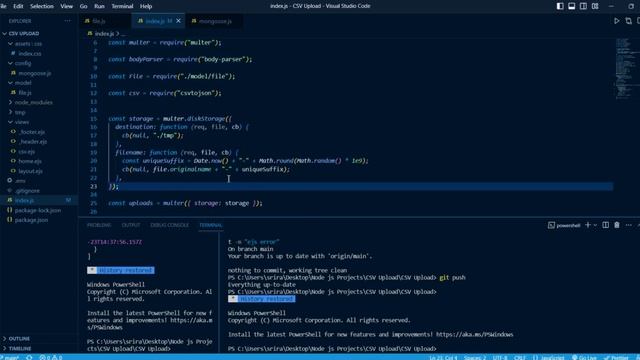Switch to the DEBUG CONSOLE tab
This screenshot has width=640, height=360.
[169, 225]
